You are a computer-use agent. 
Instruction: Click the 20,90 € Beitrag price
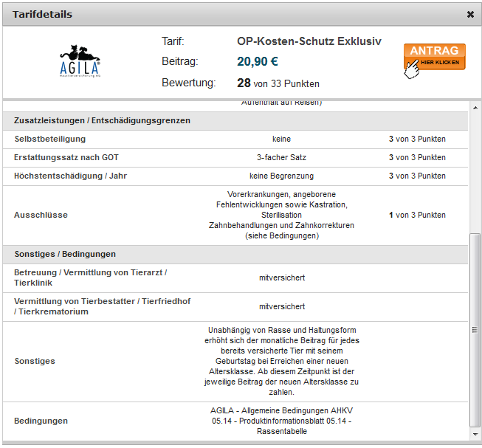(257, 61)
